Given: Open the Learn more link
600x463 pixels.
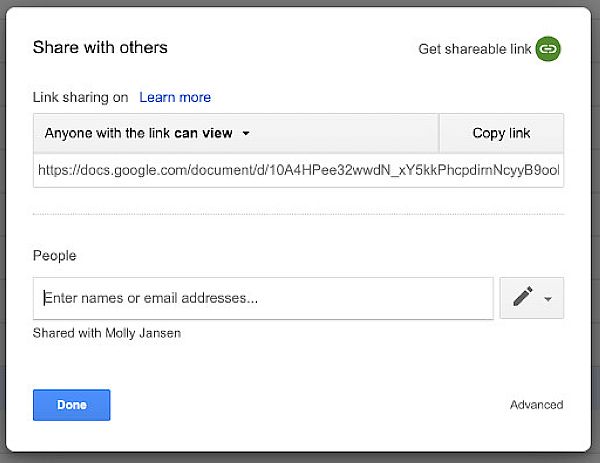Looking at the screenshot, I should [x=175, y=97].
